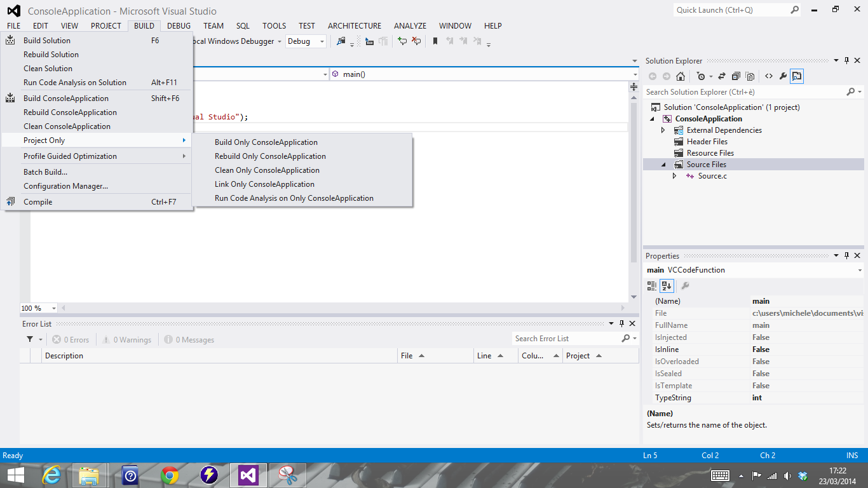
Task: Click the View Code angle brackets icon
Action: pyautogui.click(x=769, y=76)
